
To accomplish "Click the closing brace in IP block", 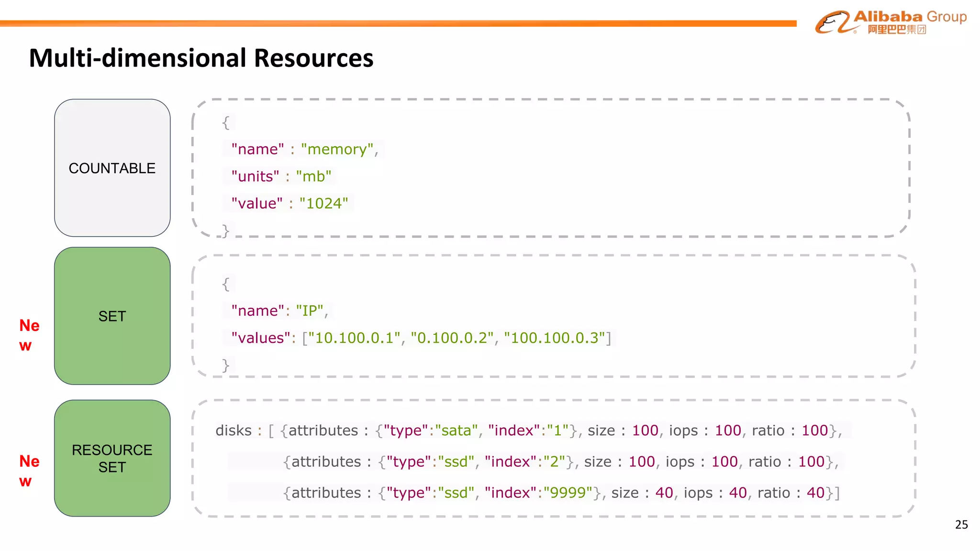I will coord(226,365).
